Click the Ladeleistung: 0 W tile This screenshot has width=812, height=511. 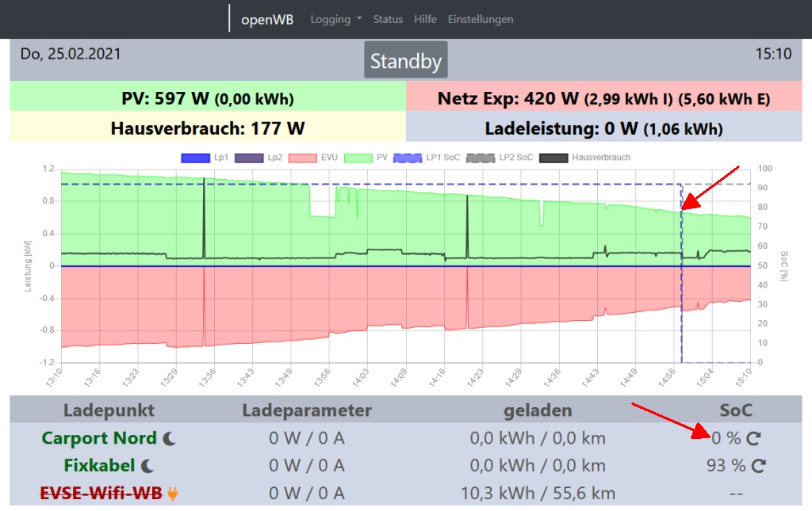603,127
